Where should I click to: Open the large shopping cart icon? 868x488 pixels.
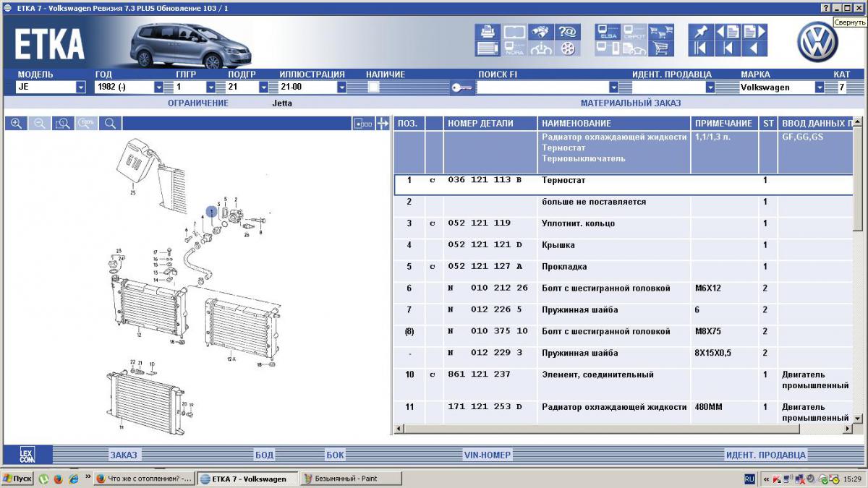coord(661,48)
